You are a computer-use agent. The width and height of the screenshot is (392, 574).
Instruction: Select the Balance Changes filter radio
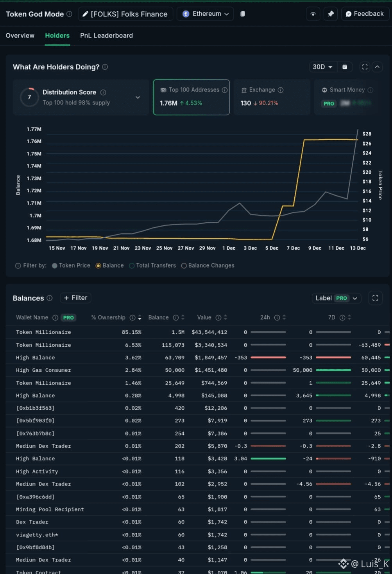coord(184,266)
